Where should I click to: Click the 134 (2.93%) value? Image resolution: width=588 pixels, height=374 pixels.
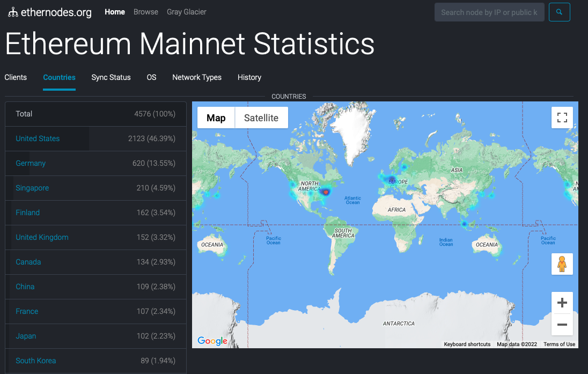(156, 262)
